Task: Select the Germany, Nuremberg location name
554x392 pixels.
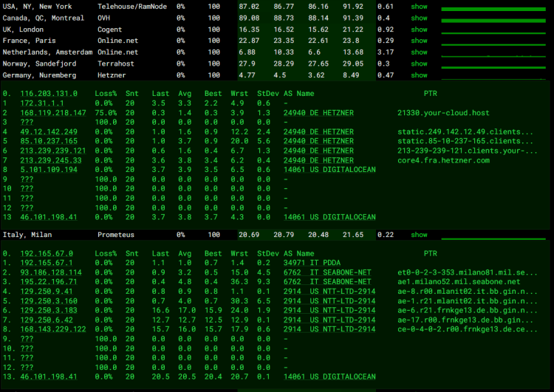Action: point(39,75)
